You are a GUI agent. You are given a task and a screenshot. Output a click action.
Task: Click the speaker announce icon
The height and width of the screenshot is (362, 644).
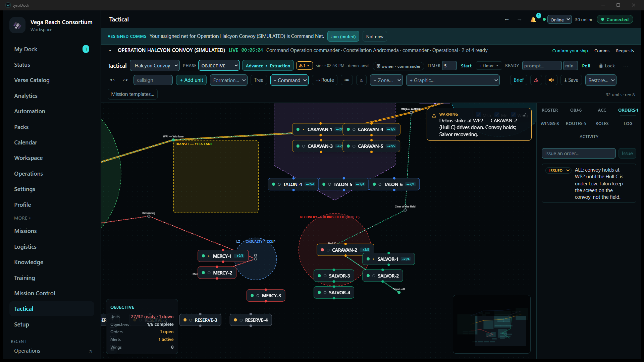(x=551, y=80)
